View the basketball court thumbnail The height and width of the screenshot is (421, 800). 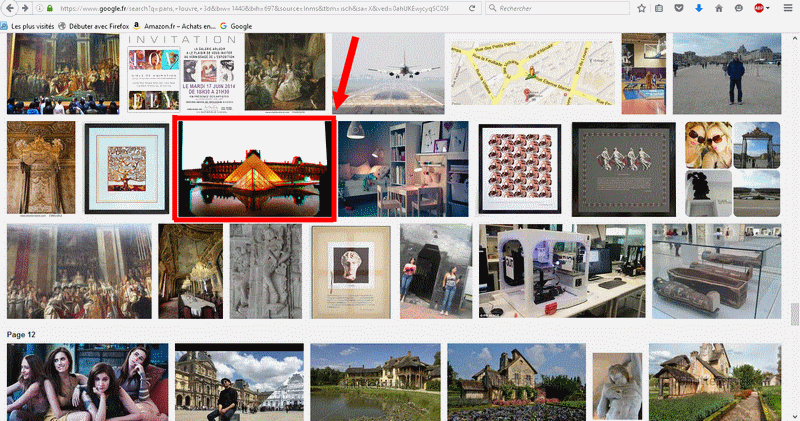pos(643,73)
